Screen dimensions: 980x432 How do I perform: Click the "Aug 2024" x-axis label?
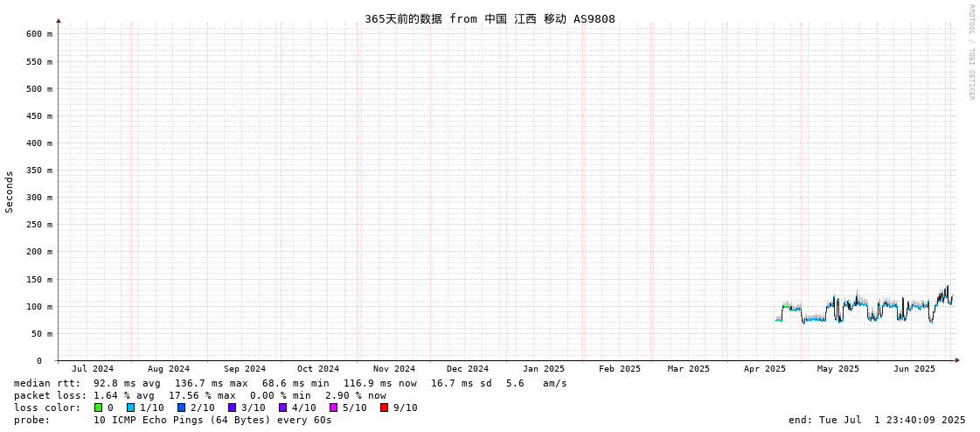click(x=169, y=369)
